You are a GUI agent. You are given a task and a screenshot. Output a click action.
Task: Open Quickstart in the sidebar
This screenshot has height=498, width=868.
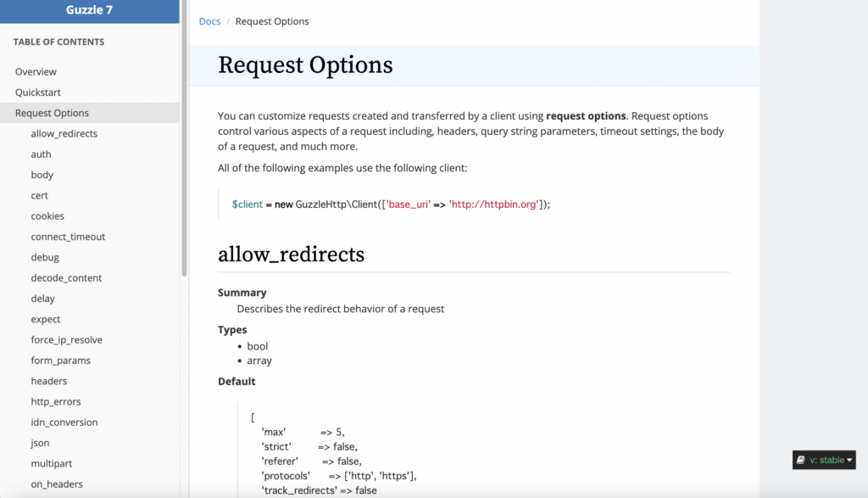(38, 92)
